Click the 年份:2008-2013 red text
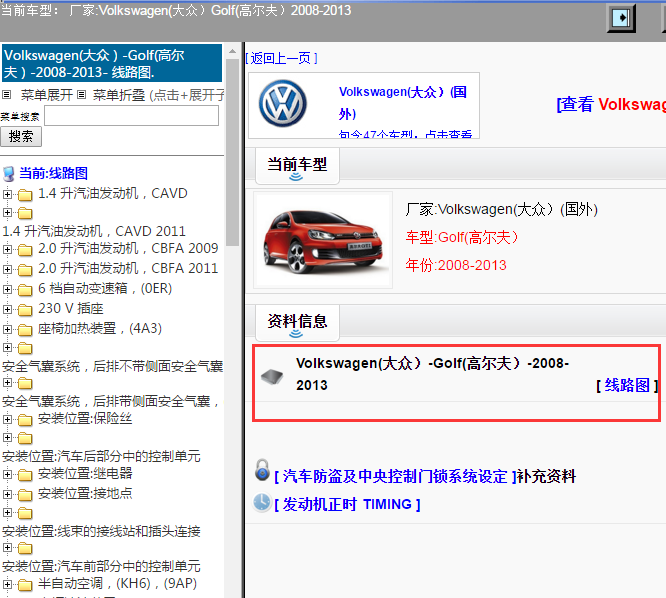 click(x=456, y=265)
